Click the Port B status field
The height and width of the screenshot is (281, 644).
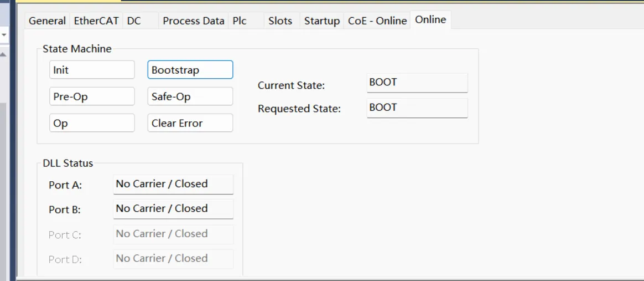pyautogui.click(x=173, y=209)
